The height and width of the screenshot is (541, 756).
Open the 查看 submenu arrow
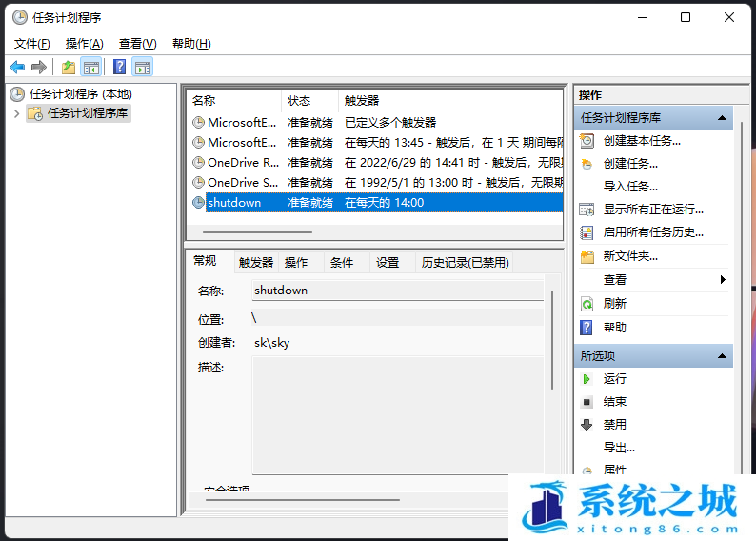723,280
